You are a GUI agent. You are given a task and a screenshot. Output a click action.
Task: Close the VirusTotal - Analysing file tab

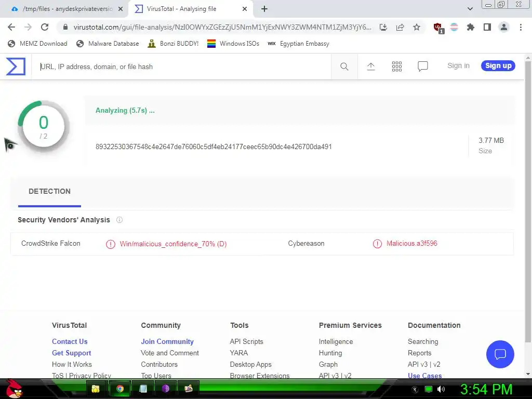point(245,9)
